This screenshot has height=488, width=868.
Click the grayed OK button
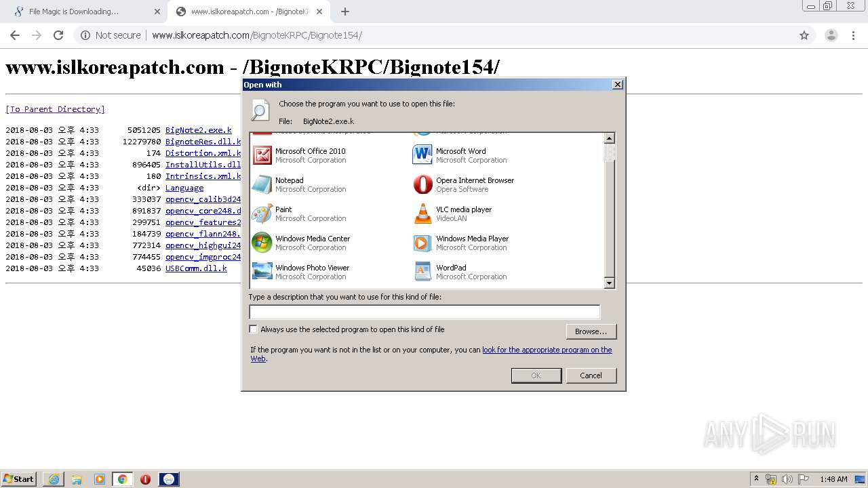click(536, 375)
